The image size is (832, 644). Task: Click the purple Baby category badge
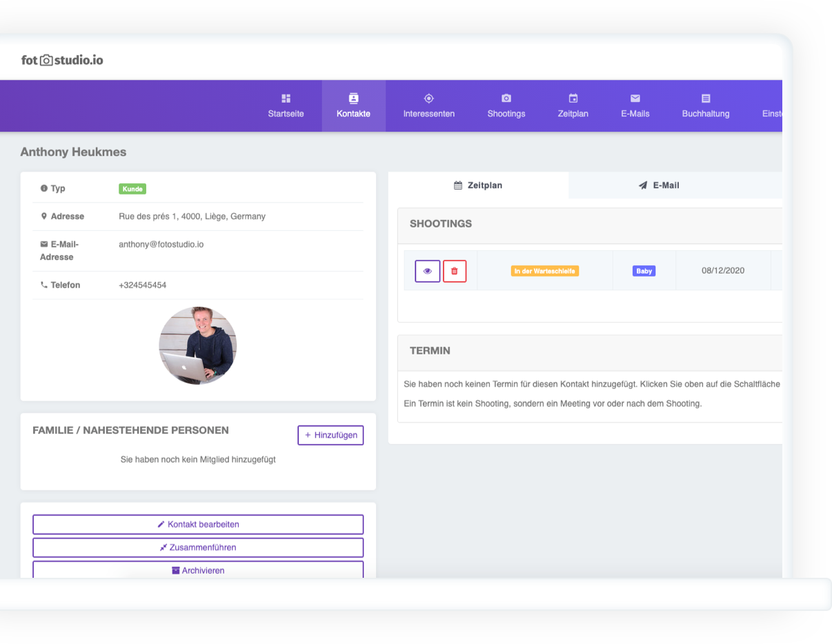point(644,271)
